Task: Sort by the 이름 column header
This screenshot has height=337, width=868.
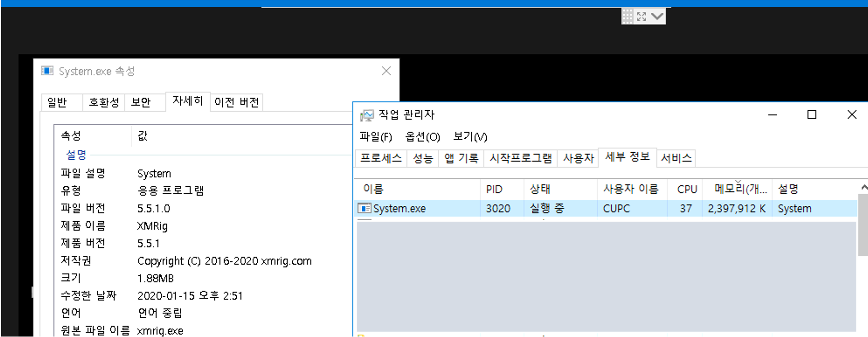Action: (x=418, y=189)
